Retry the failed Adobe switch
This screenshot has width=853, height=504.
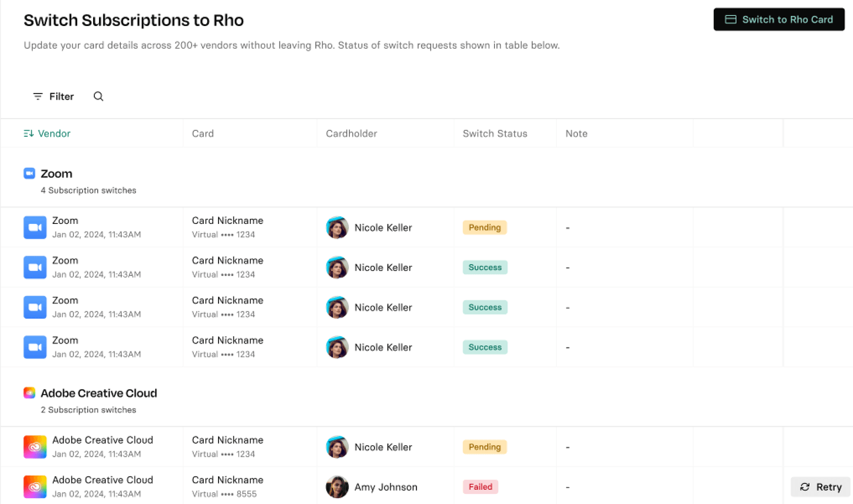820,487
